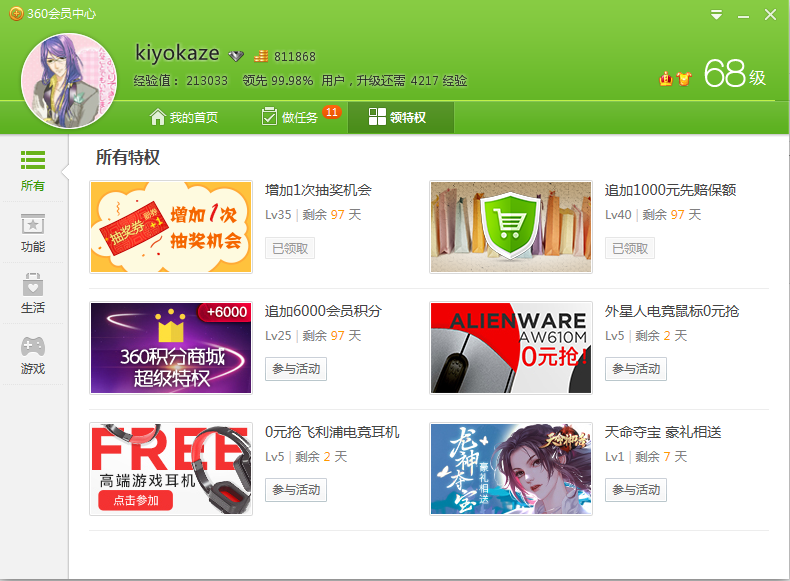This screenshot has width=790, height=581.
Task: Click 参与活动 for 0元抢飞利浦电竞耳机
Action: pos(296,490)
